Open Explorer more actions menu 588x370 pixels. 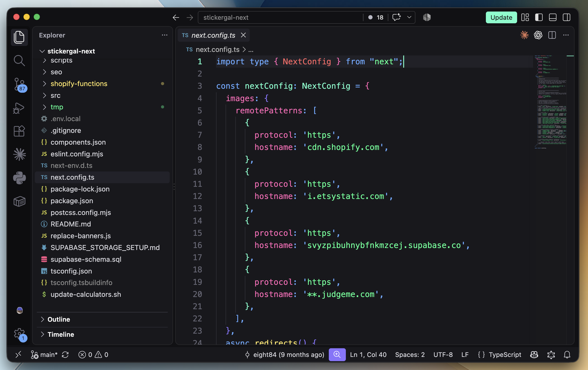[x=165, y=35]
